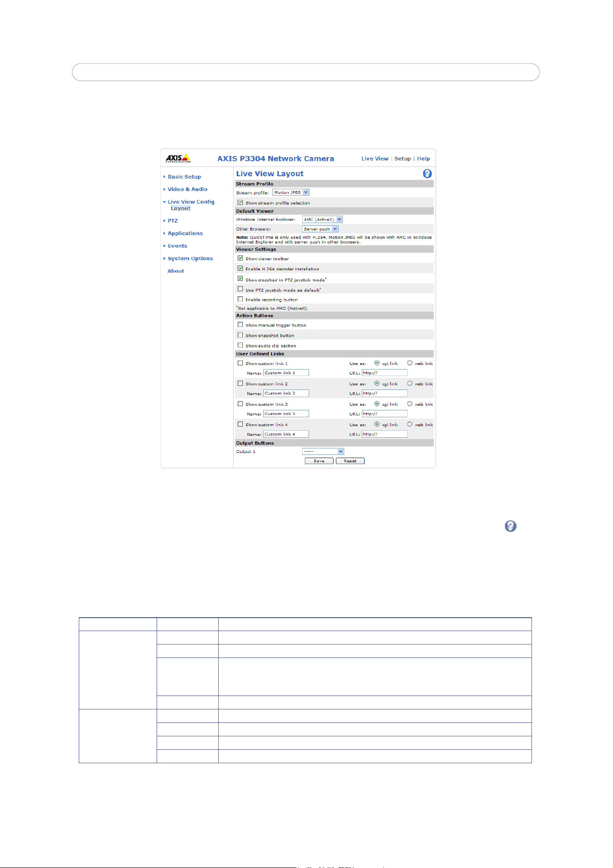
Task: Select web link for custom link 1
Action: pyautogui.click(x=410, y=363)
